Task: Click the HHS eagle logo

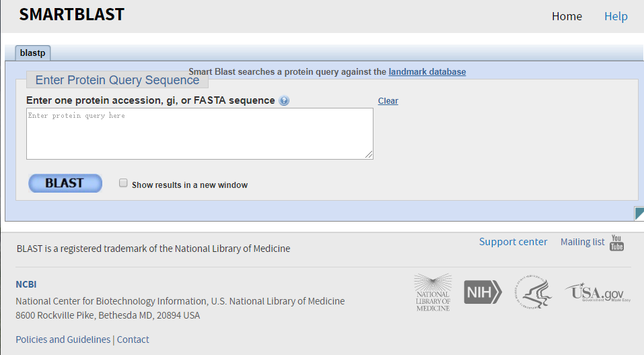Action: click(x=533, y=292)
